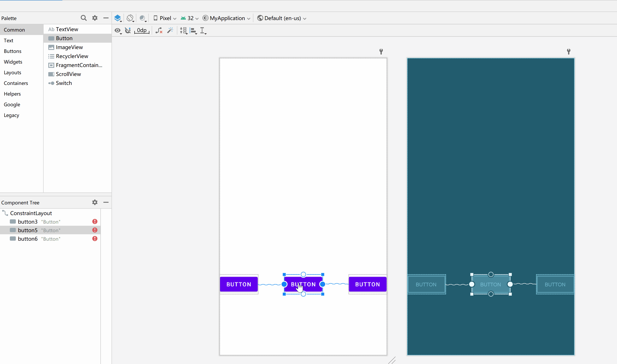Click the Orientation for Preview icon
Viewport: 617px width, 364px height.
tap(130, 18)
